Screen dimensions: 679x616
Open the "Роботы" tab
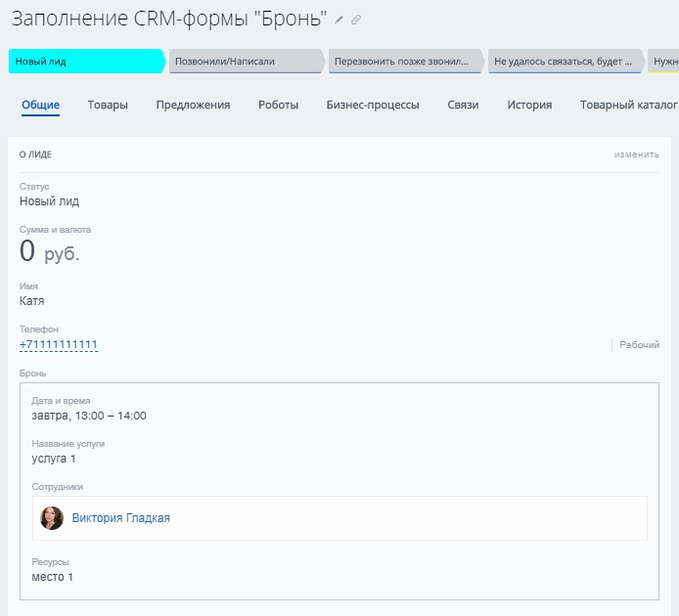279,105
